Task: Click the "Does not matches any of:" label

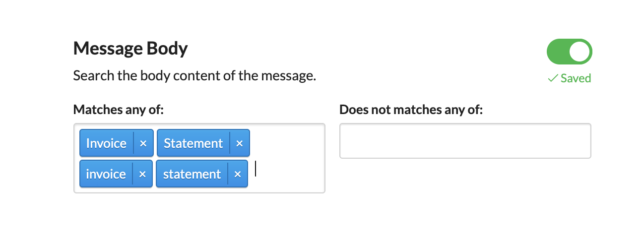Action: [x=411, y=110]
